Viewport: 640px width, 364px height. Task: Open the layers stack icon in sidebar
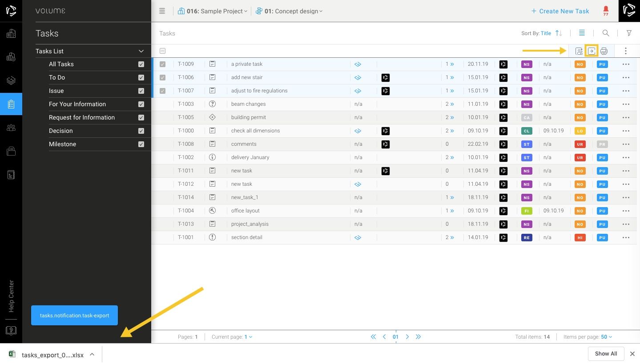(x=11, y=80)
